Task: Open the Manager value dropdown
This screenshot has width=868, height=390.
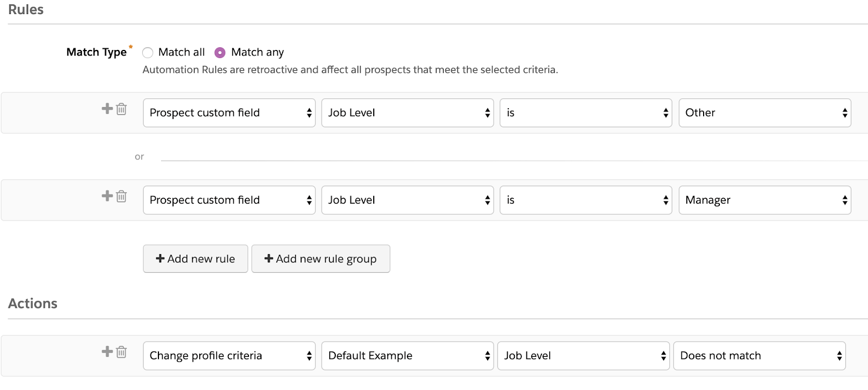Action: pyautogui.click(x=764, y=200)
